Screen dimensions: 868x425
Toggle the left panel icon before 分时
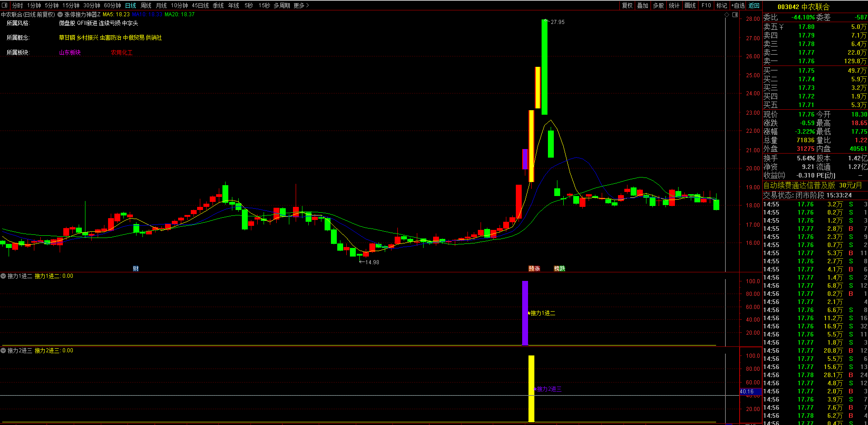coord(5,5)
